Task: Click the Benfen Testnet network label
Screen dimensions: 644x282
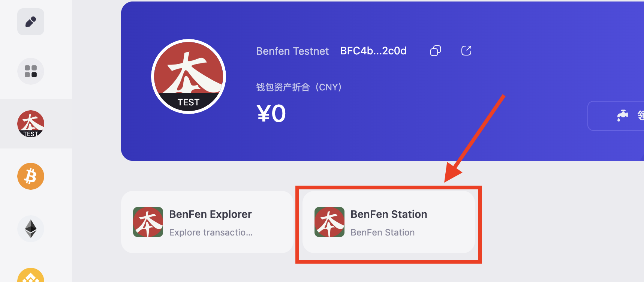Action: click(292, 51)
